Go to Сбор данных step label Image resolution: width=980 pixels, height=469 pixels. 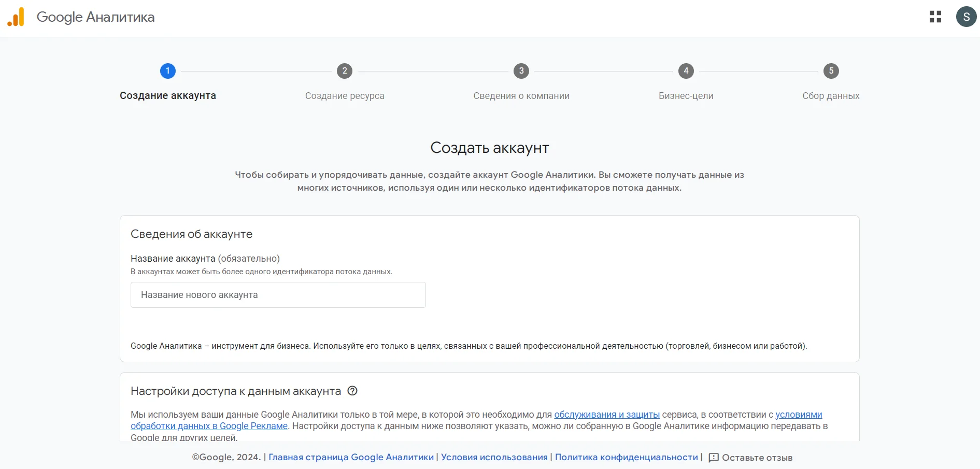point(831,96)
